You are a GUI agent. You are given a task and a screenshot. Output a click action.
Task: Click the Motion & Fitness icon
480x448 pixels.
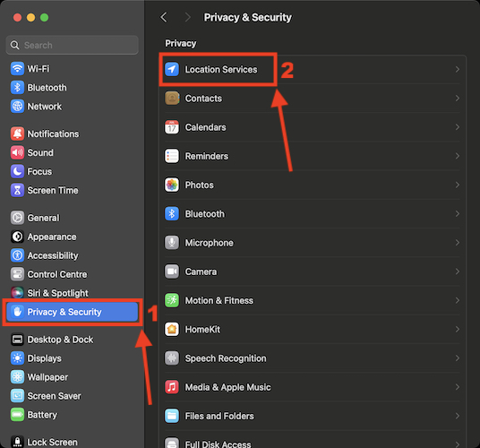(172, 300)
